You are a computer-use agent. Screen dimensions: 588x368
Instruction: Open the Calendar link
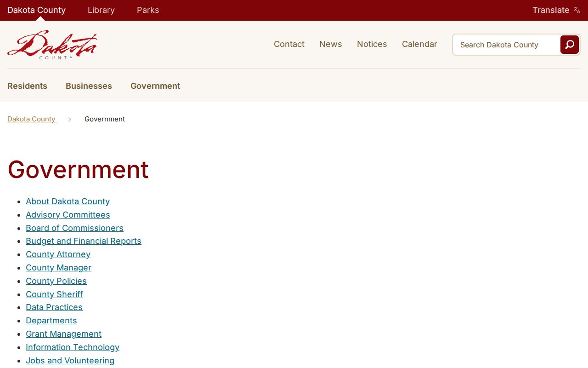pos(419,44)
